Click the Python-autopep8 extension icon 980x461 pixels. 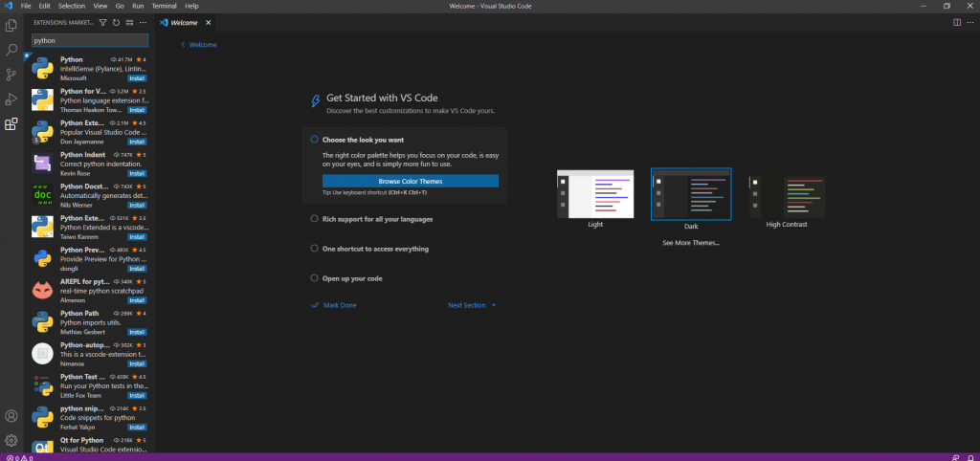tap(42, 354)
